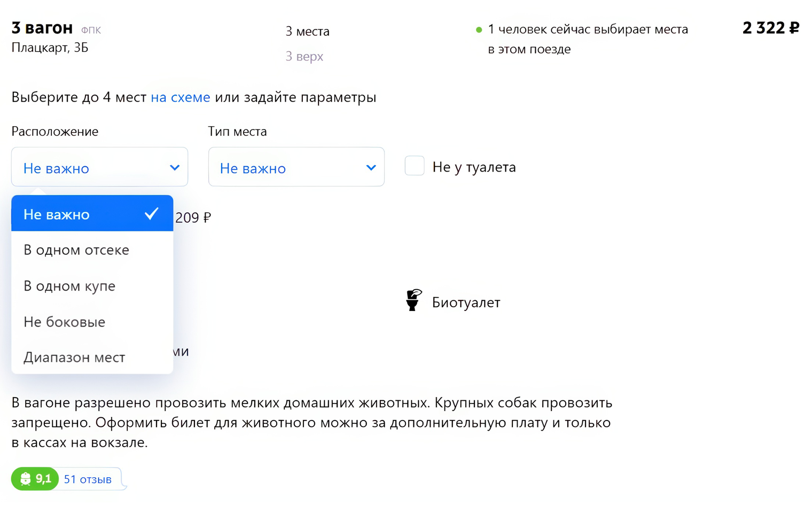Select Не боковые option
Screen dimensions: 812x529
92,321
